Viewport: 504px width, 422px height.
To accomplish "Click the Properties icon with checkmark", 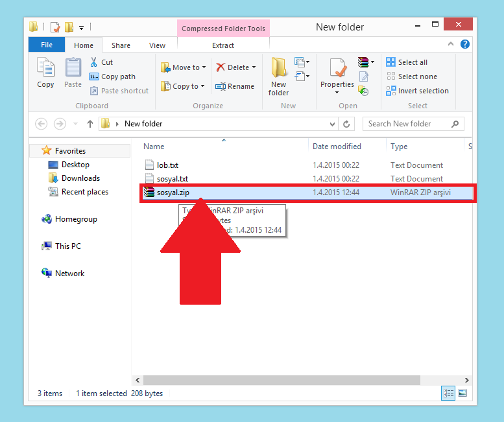I will [337, 68].
